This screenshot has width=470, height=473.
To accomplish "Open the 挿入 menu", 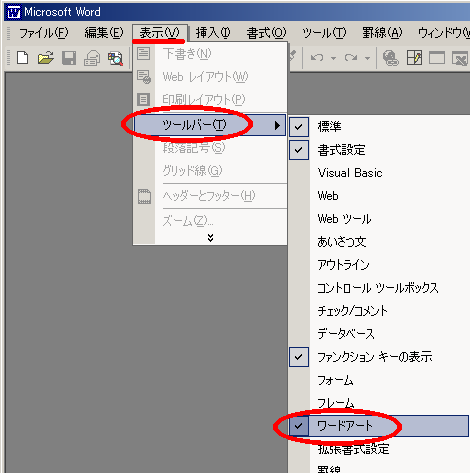I will [x=213, y=33].
